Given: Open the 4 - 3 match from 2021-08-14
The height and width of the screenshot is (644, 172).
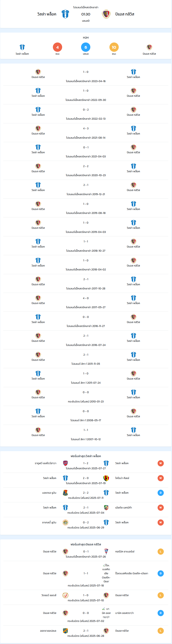Looking at the screenshot, I should point(86,133).
